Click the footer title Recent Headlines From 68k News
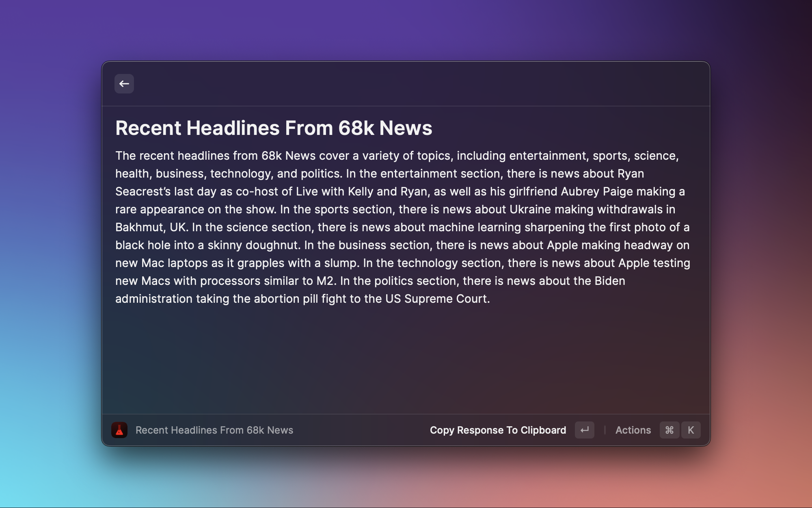812x508 pixels. point(214,430)
